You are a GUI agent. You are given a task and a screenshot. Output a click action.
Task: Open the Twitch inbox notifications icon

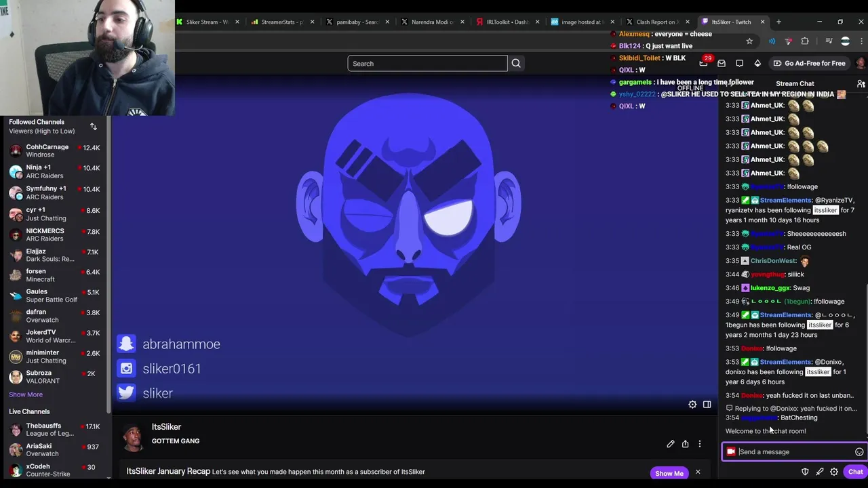tap(722, 63)
